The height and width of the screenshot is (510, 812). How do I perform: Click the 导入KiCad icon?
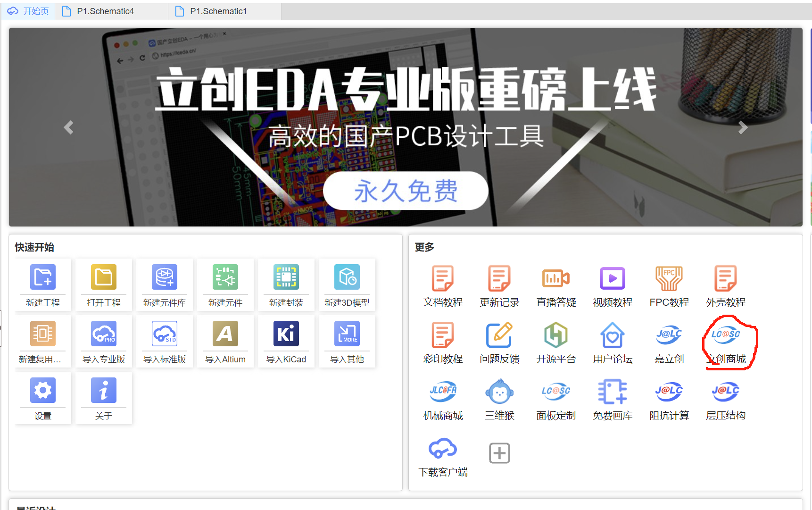point(286,334)
